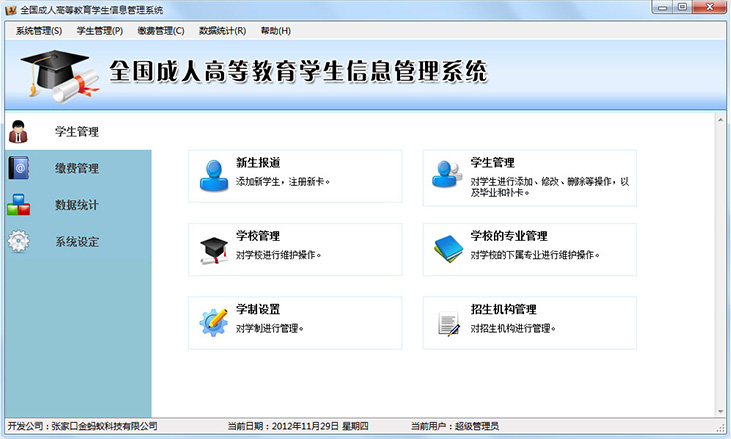Image resolution: width=731 pixels, height=439 pixels.
Task: Click the 学生管理 sidebar person icon
Action: point(18,131)
